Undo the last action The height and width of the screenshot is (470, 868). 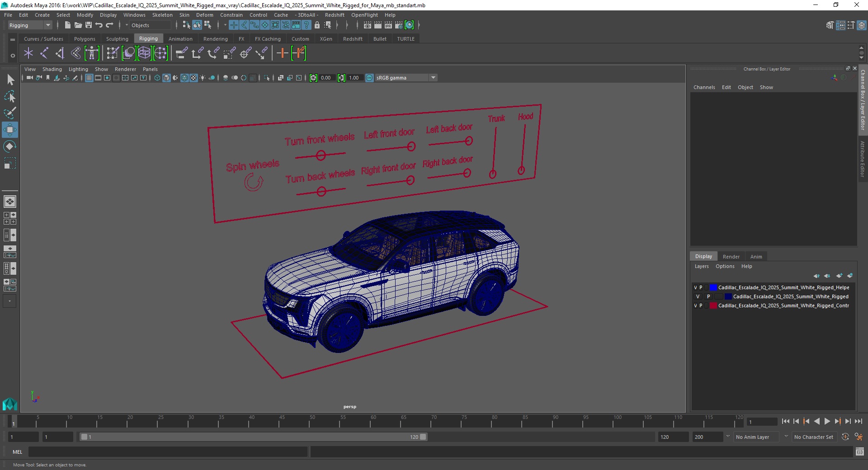click(99, 25)
